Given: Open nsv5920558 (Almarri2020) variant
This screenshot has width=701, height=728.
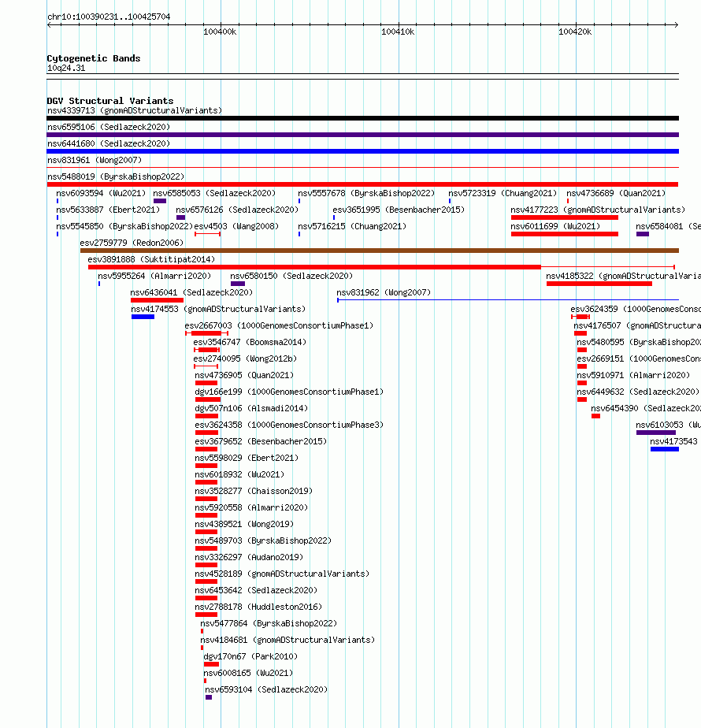Looking at the screenshot, I should pos(251,508).
